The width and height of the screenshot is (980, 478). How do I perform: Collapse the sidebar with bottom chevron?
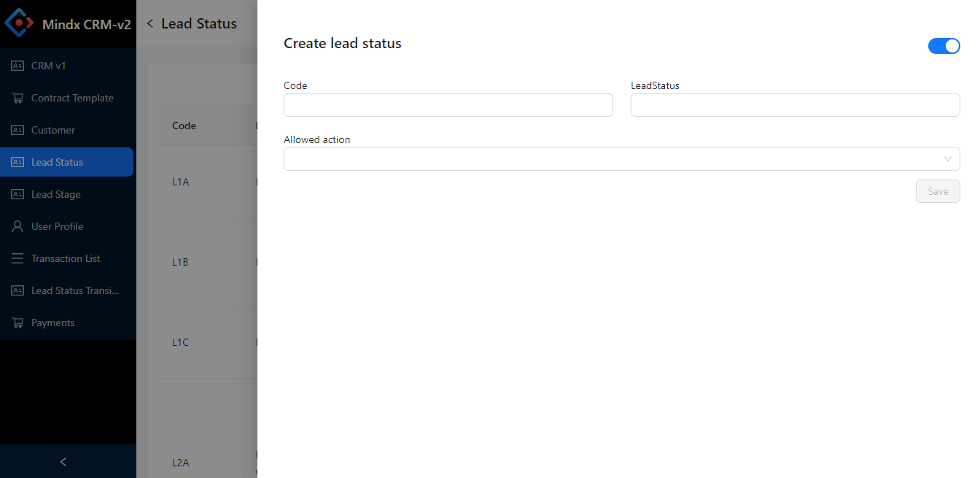pyautogui.click(x=63, y=461)
